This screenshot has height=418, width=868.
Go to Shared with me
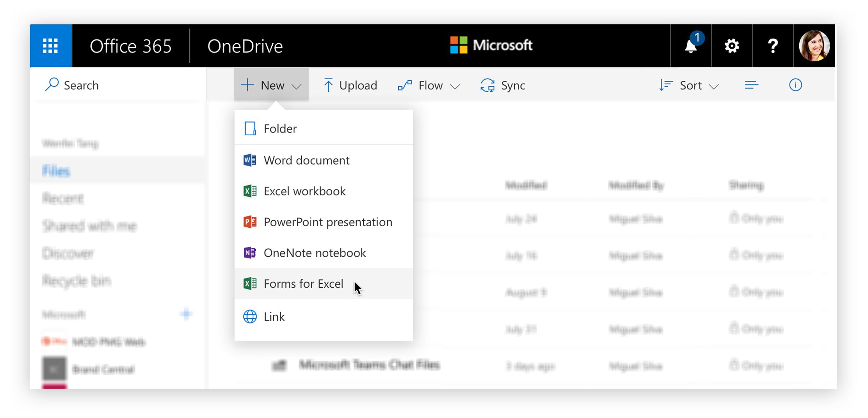[x=89, y=226]
